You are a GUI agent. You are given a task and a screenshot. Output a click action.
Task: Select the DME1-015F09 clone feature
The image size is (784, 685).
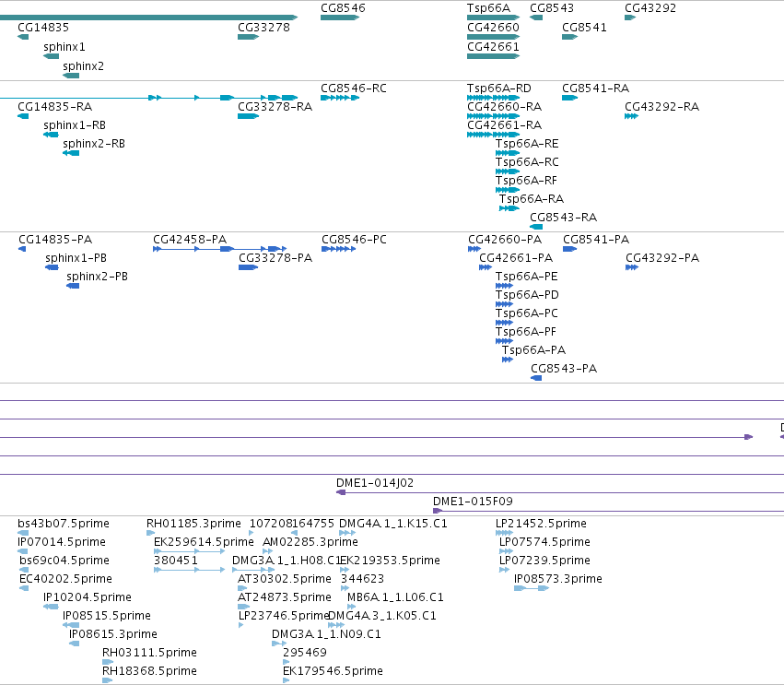point(608,511)
